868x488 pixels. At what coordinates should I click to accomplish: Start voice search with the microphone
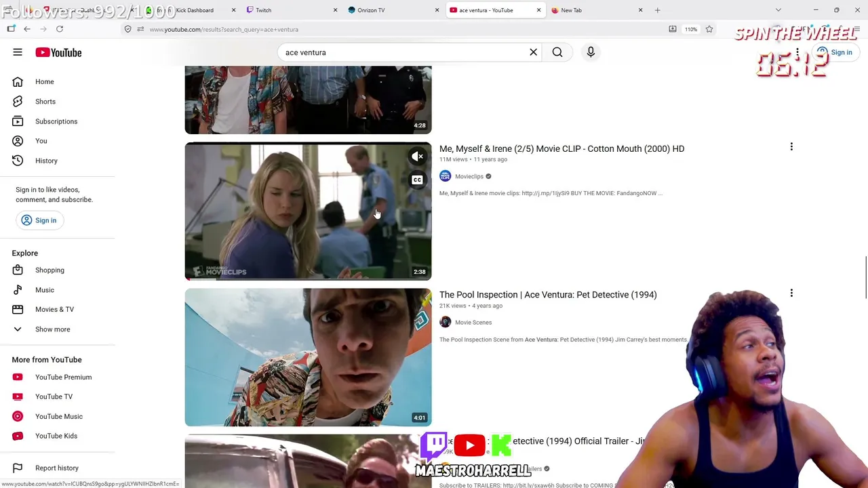pyautogui.click(x=591, y=52)
